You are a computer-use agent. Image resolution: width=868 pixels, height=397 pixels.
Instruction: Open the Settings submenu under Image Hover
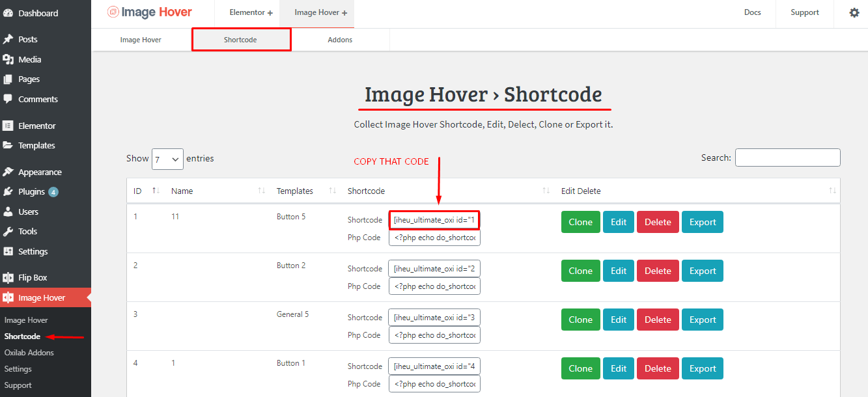tap(18, 369)
